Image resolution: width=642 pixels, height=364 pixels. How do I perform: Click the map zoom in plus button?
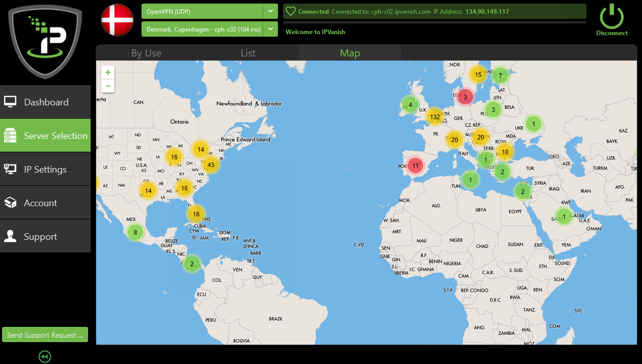(108, 73)
